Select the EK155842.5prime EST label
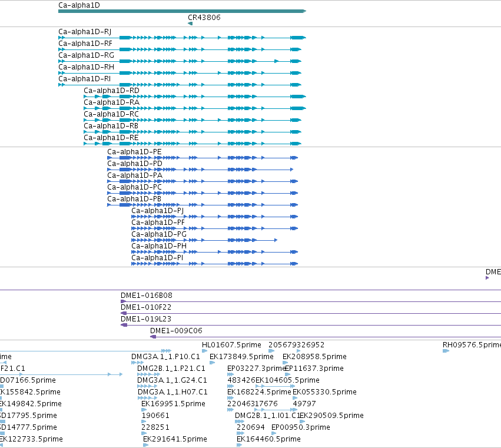 coord(30,393)
